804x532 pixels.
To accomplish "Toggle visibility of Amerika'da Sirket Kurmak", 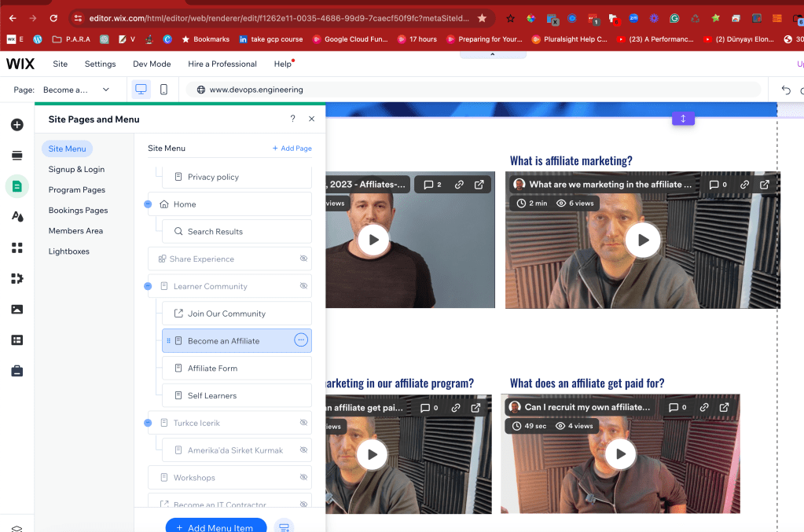I will click(x=303, y=449).
